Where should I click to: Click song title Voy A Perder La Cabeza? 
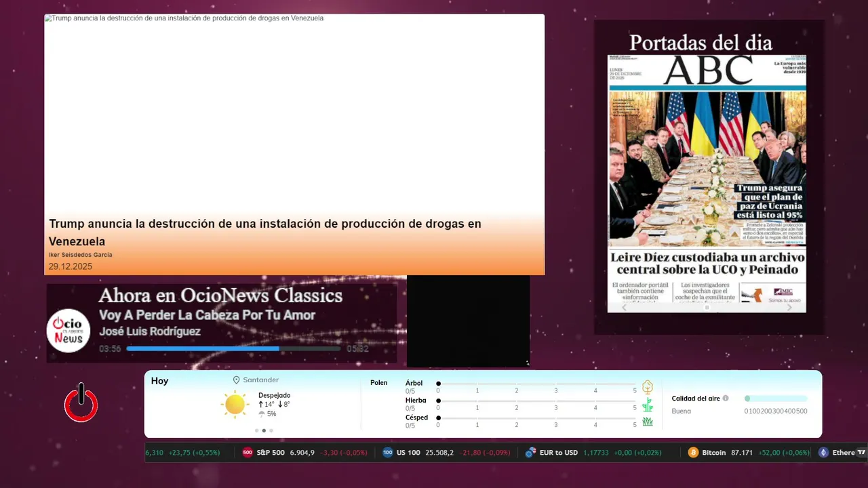pyautogui.click(x=207, y=315)
